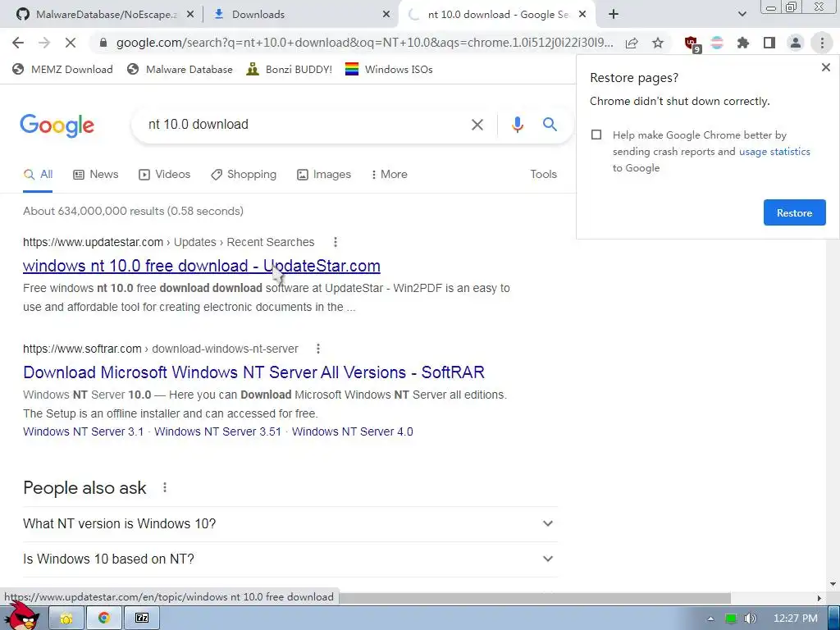The height and width of the screenshot is (630, 840).
Task: Click the address bar URL
Action: pos(364,43)
